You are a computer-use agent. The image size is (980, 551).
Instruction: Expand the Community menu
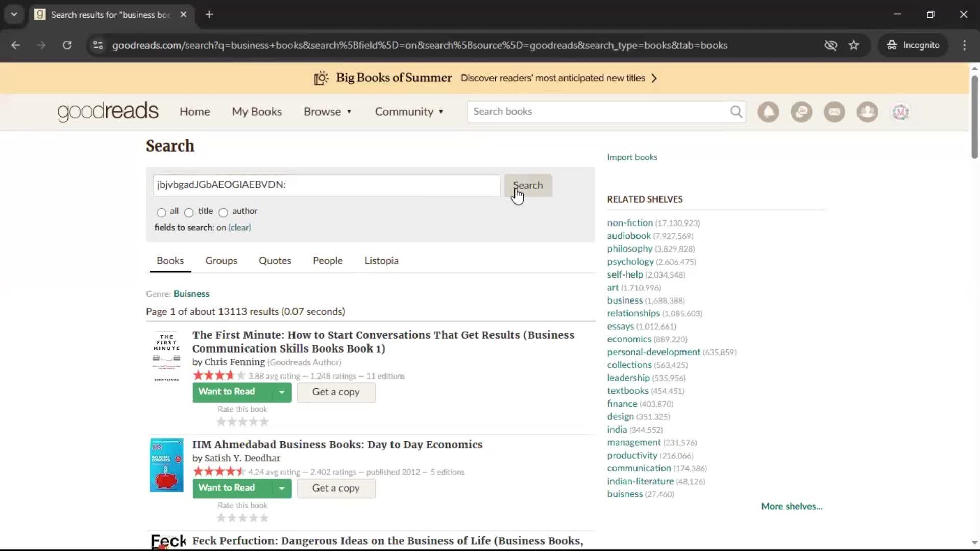(409, 112)
